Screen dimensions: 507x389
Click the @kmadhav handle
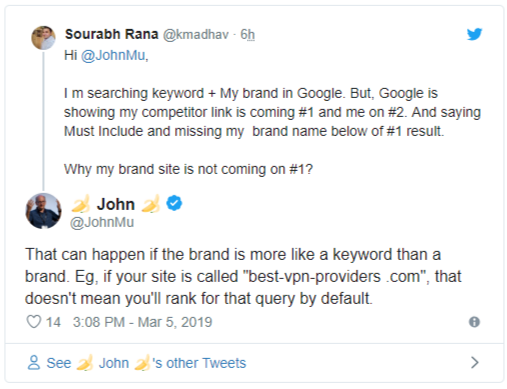coord(196,34)
